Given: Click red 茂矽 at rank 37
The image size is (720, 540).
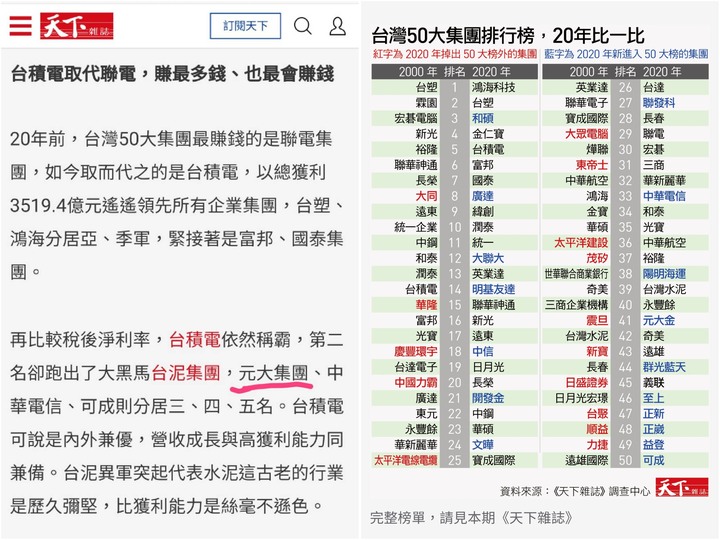Looking at the screenshot, I should pos(597,259).
